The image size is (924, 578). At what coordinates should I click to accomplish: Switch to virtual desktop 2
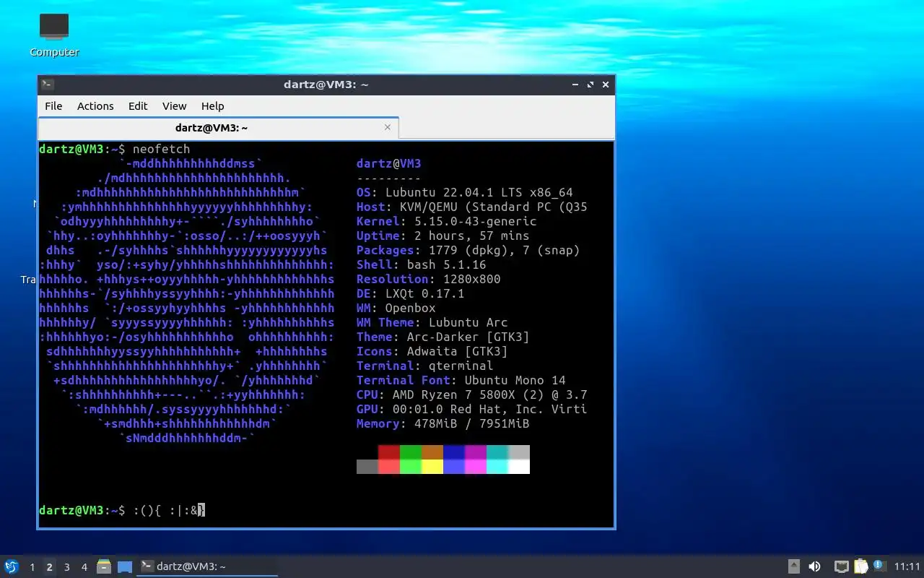[49, 567]
